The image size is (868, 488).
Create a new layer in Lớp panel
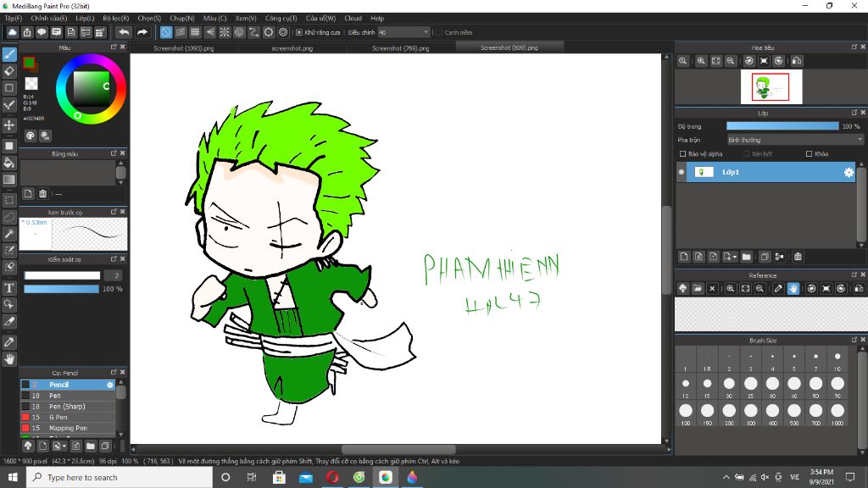[684, 257]
